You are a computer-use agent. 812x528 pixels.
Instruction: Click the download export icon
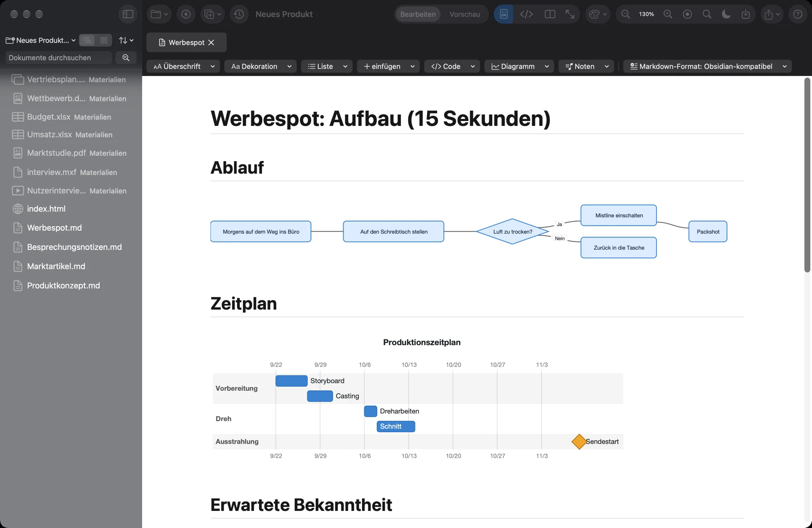point(746,14)
